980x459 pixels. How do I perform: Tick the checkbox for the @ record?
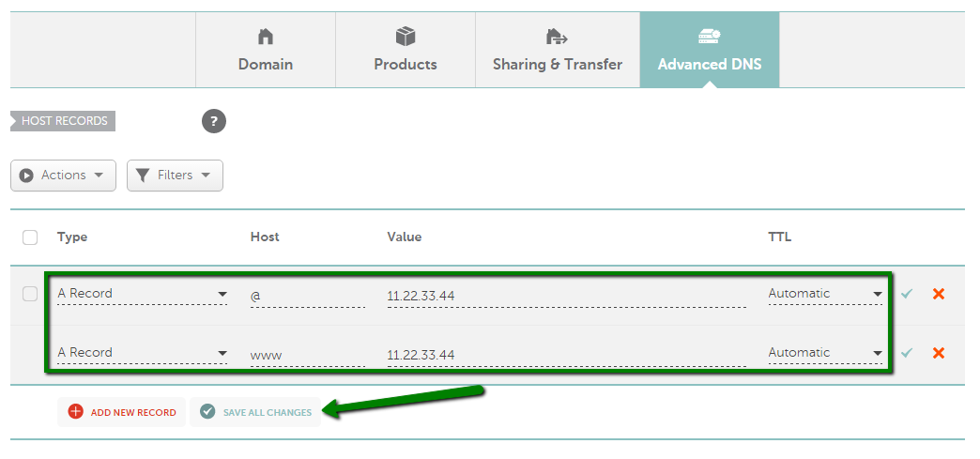(x=30, y=294)
